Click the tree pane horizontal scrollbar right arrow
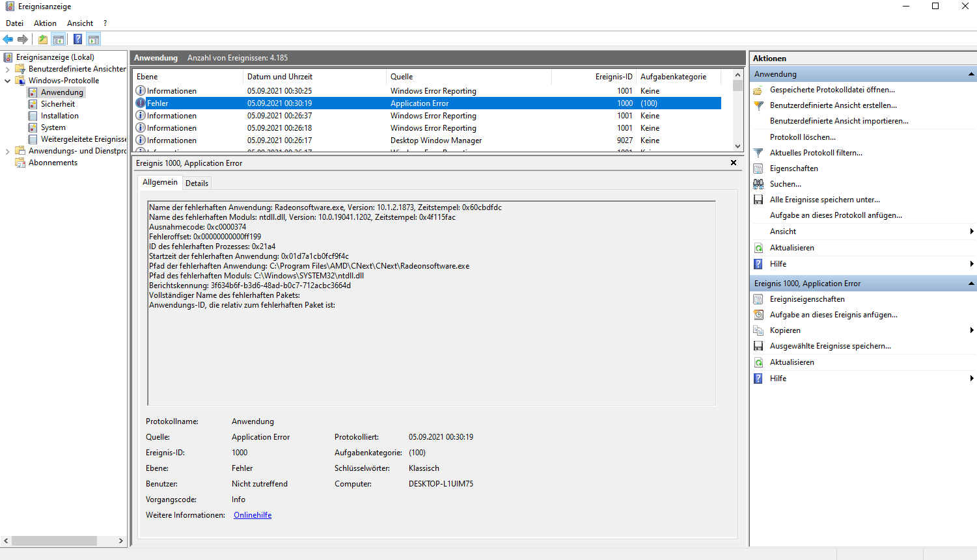 pyautogui.click(x=120, y=541)
